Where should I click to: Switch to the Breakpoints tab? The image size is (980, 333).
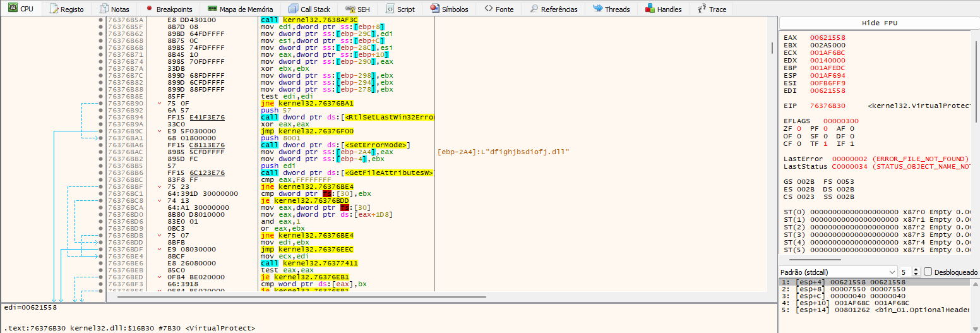click(169, 9)
